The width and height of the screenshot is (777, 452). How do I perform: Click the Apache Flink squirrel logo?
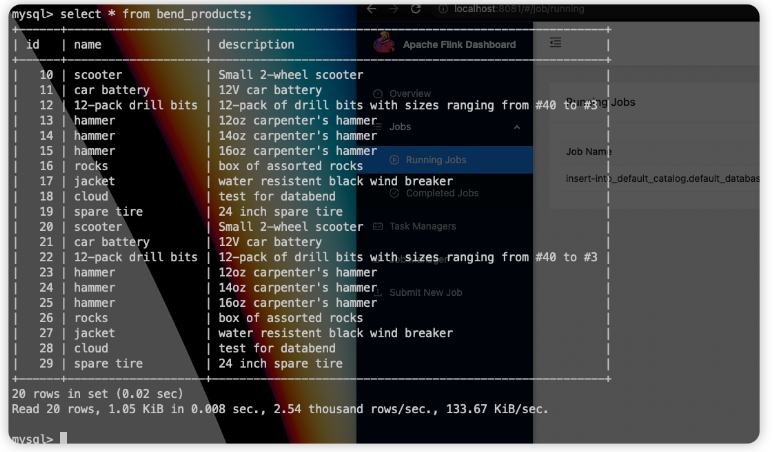point(384,43)
